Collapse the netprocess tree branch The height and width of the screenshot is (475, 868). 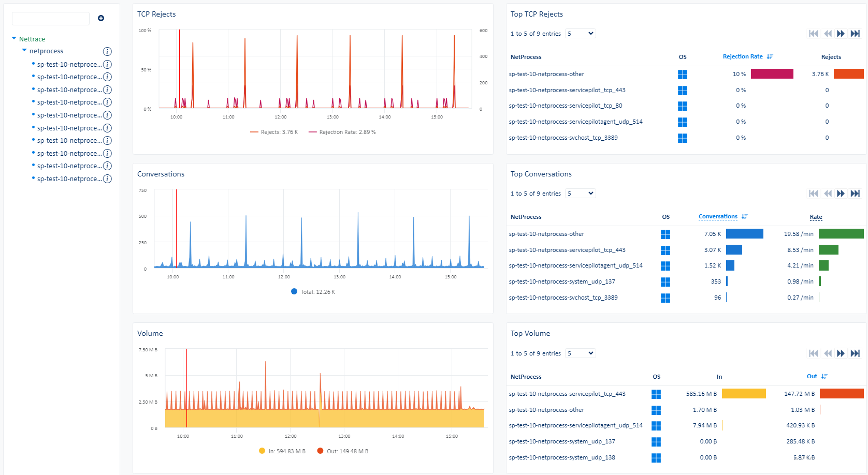(x=24, y=51)
